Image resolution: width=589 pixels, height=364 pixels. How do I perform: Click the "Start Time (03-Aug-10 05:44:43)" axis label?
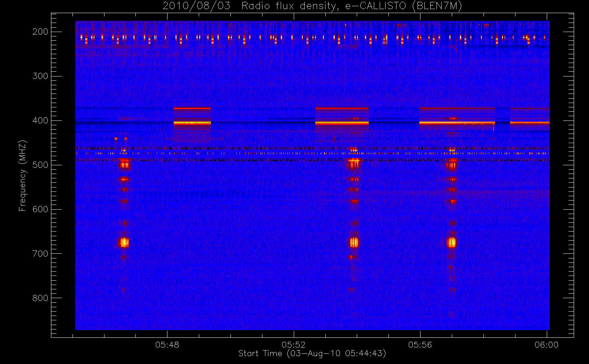click(312, 353)
